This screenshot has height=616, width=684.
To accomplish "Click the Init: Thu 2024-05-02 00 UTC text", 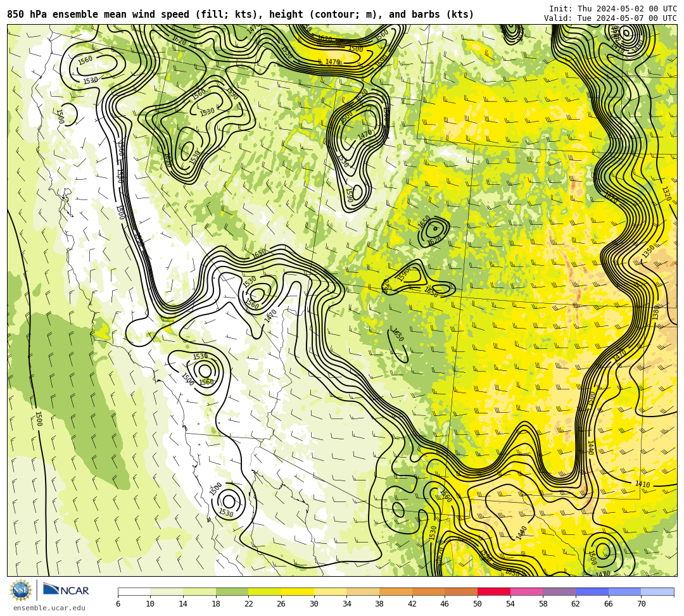I will coord(613,9).
